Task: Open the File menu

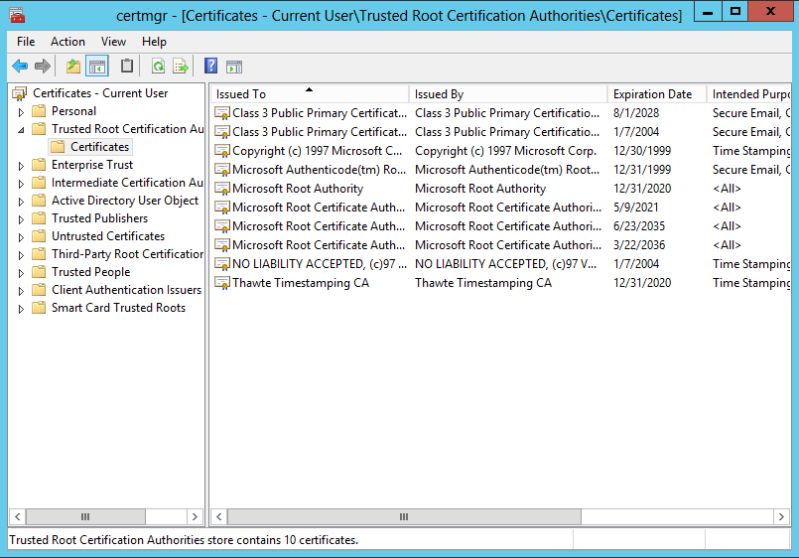Action: [x=25, y=42]
